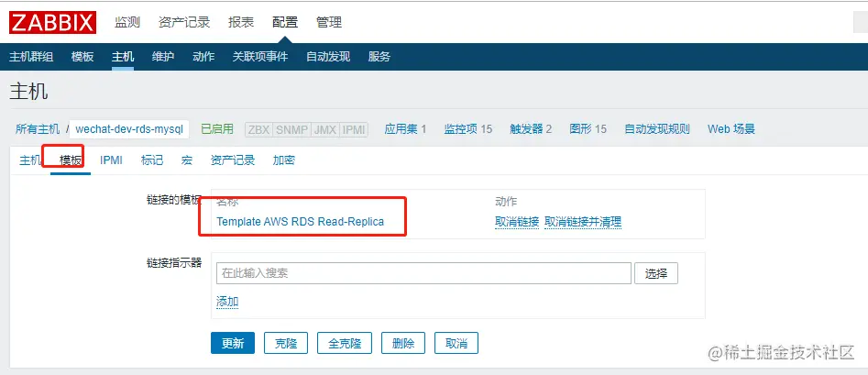Switch to the 宏 tab
Screen dimensions: 868x375
point(187,160)
